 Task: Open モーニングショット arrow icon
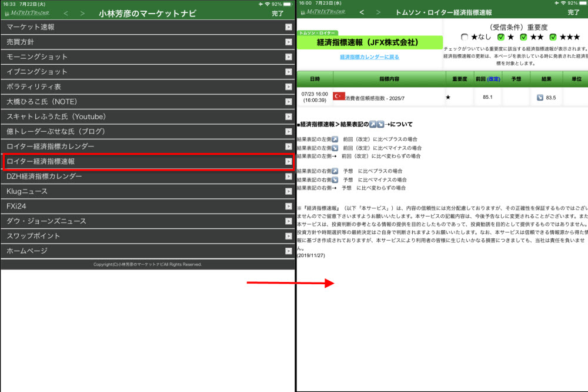point(288,57)
